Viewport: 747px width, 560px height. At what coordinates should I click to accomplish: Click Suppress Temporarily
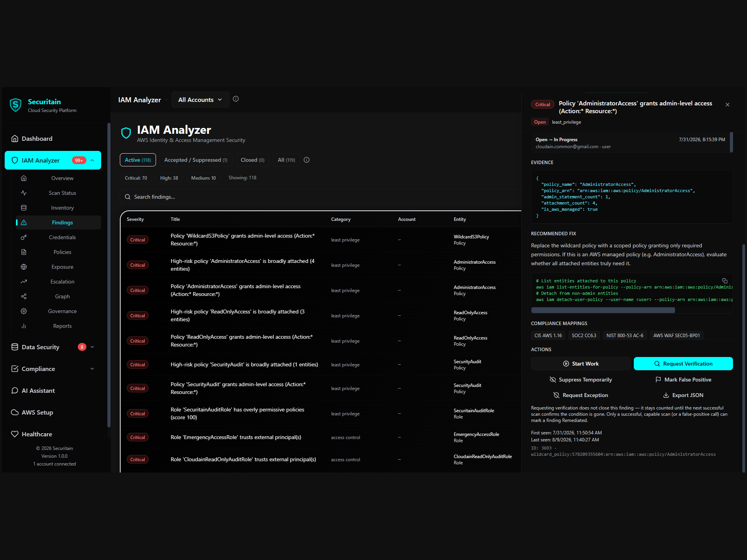(x=581, y=380)
